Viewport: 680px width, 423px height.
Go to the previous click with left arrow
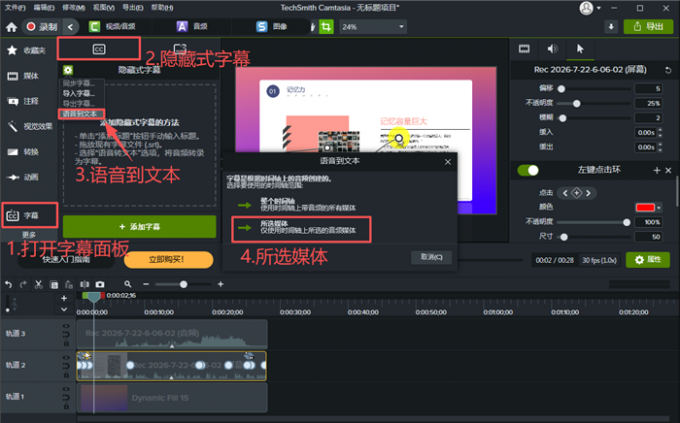tap(565, 193)
